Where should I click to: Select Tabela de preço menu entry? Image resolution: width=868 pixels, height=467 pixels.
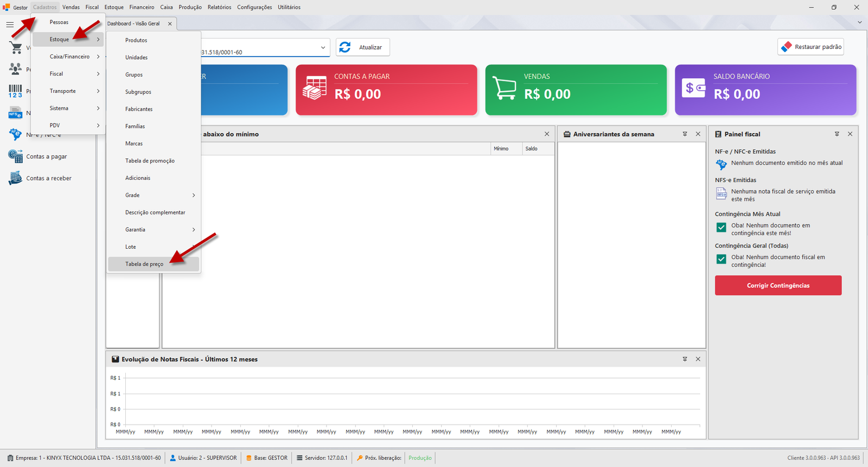pos(154,264)
